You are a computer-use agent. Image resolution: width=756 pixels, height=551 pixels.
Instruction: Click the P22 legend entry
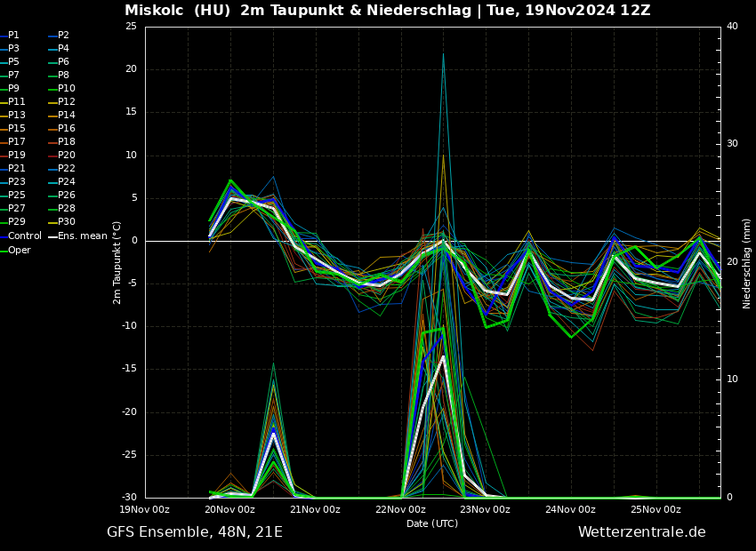click(x=67, y=169)
